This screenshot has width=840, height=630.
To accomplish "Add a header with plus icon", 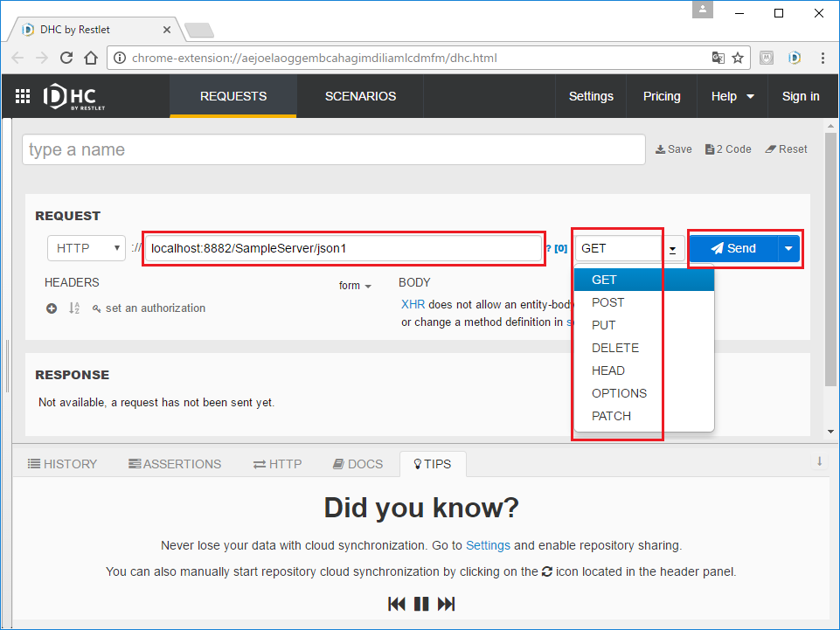I will tap(52, 308).
